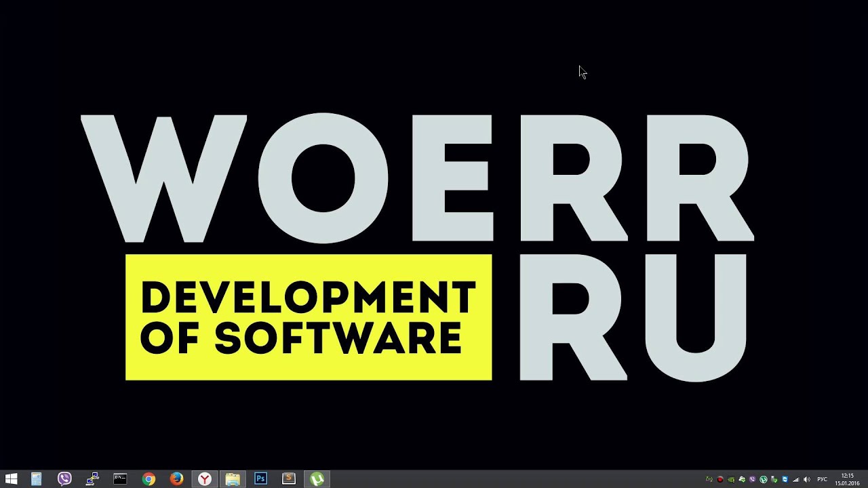868x488 pixels.
Task: Open Sublime Text from the taskbar
Action: click(x=289, y=479)
